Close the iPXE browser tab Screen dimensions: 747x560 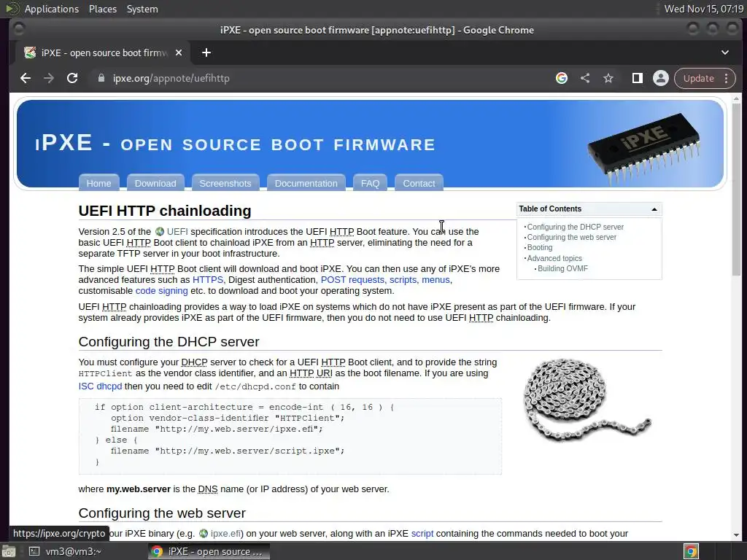(x=179, y=52)
